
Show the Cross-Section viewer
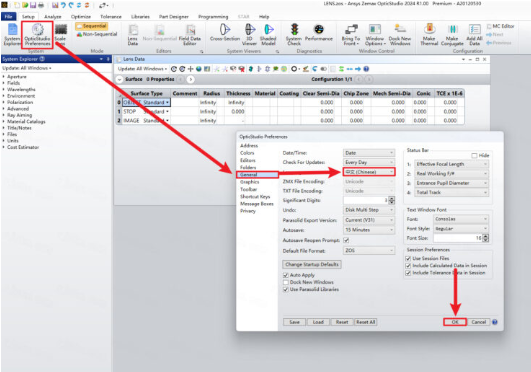tap(225, 33)
